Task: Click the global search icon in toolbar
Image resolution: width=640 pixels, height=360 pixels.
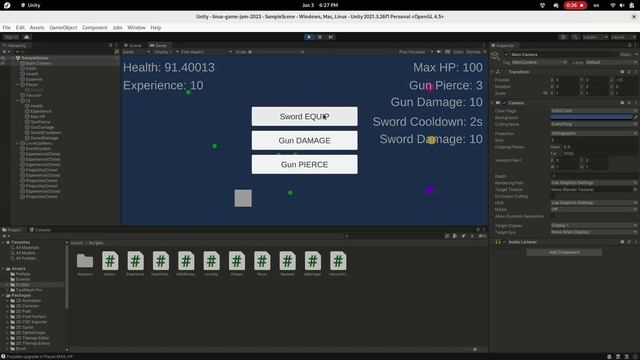Action: point(575,37)
